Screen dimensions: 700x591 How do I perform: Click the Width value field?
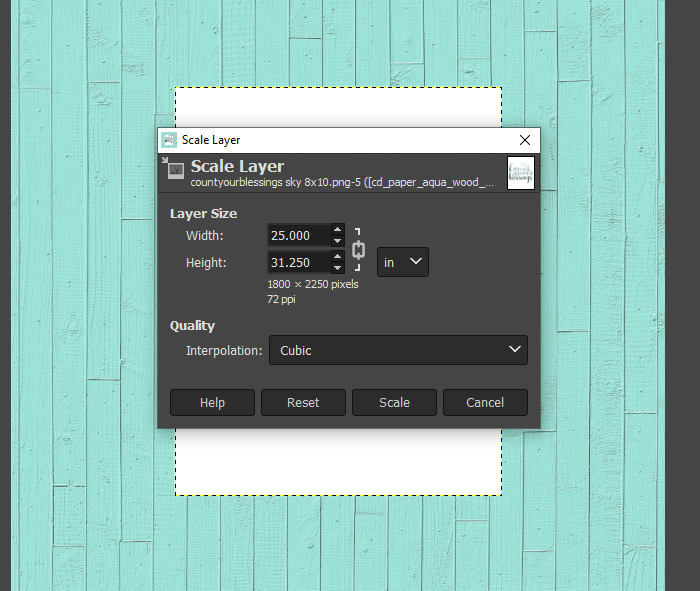[298, 236]
